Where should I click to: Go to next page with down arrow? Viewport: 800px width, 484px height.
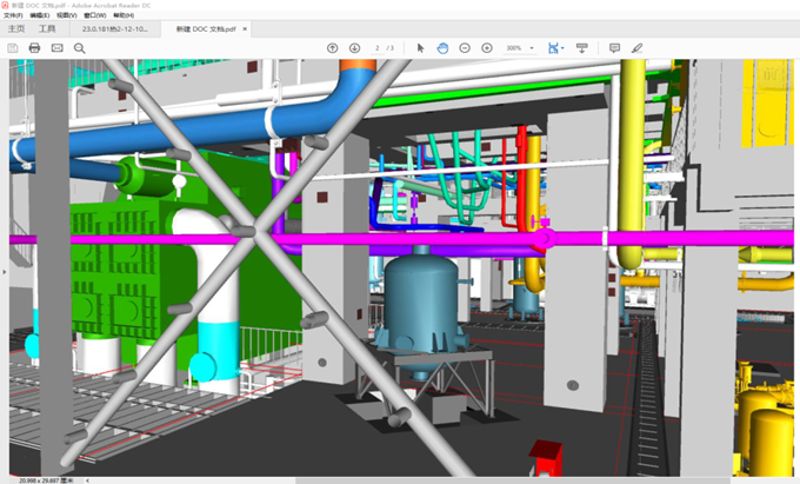pos(354,48)
